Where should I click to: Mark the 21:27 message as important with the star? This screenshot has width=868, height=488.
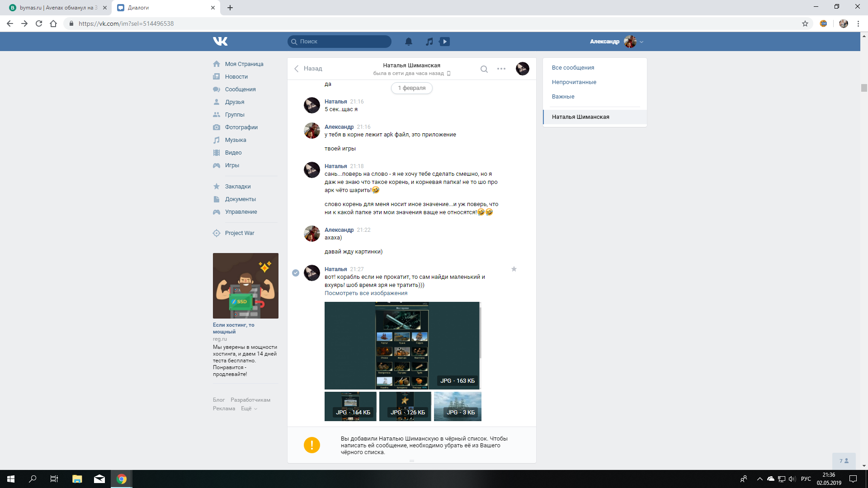pos(514,269)
